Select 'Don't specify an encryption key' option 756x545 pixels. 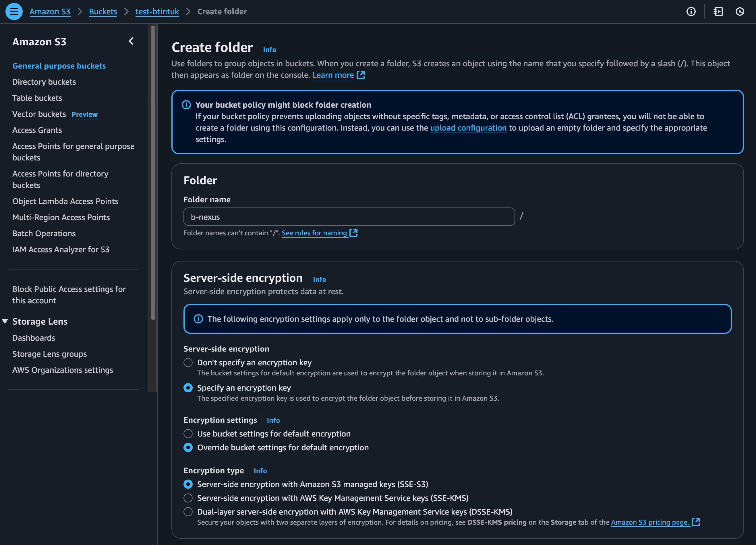click(188, 362)
